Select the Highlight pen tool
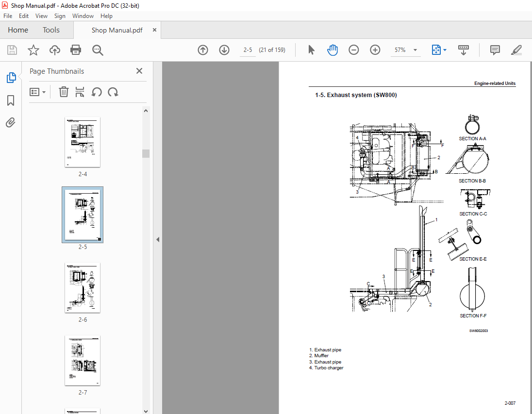 (516, 50)
